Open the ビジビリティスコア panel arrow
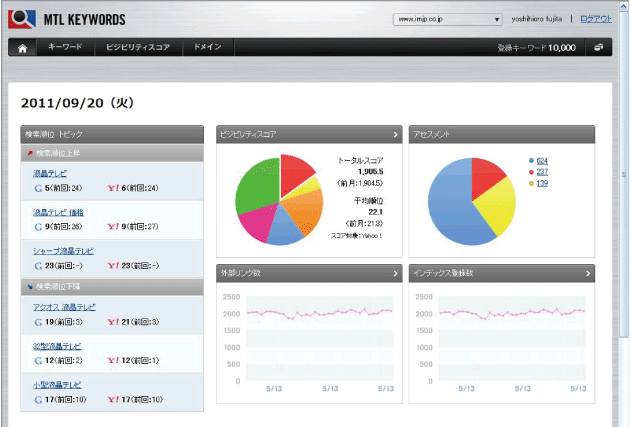Screen dimensions: 630x427 click(395, 134)
